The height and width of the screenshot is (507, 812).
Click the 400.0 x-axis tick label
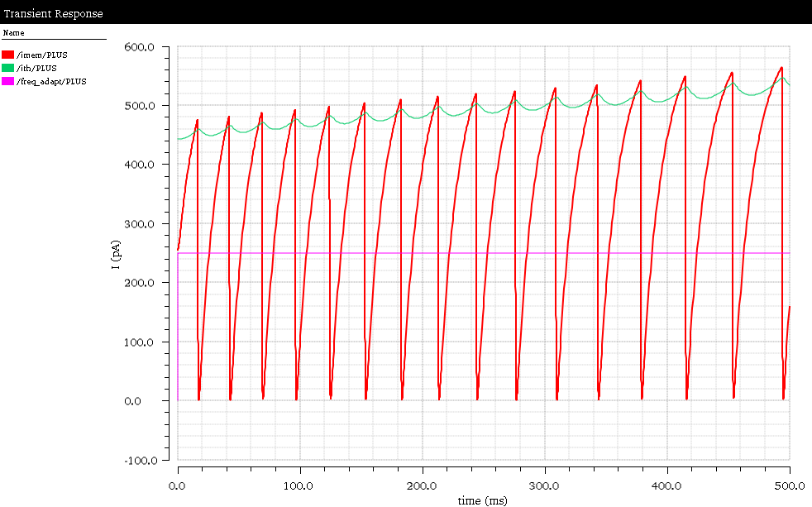[x=666, y=486]
